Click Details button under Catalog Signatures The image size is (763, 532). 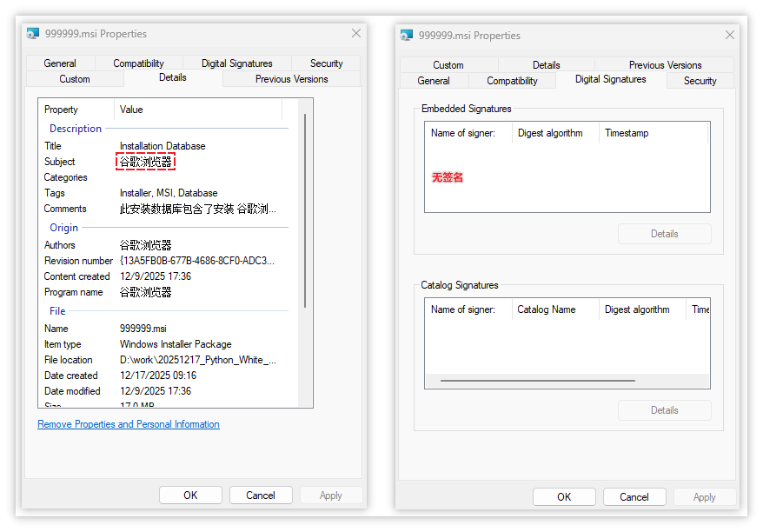(664, 410)
